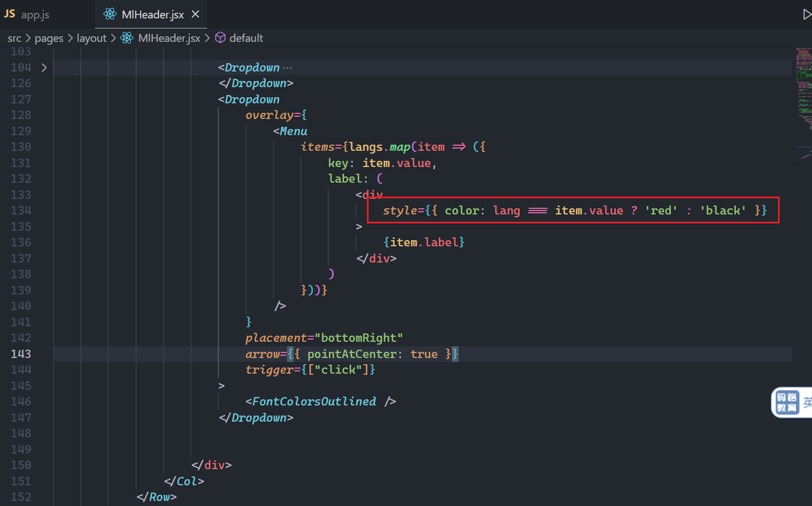Place cursor on placement="bottomRight" text
The image size is (812, 506).
click(x=324, y=338)
